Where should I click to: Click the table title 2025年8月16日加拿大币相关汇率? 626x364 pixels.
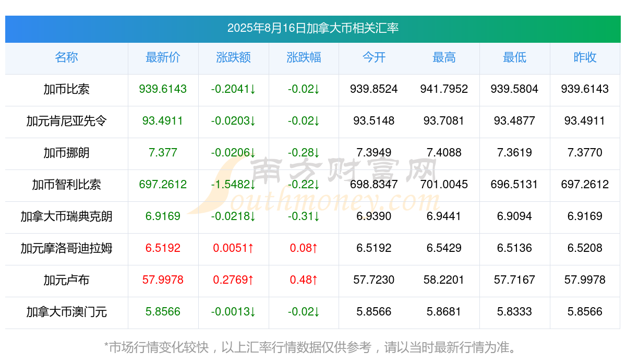pyautogui.click(x=313, y=28)
